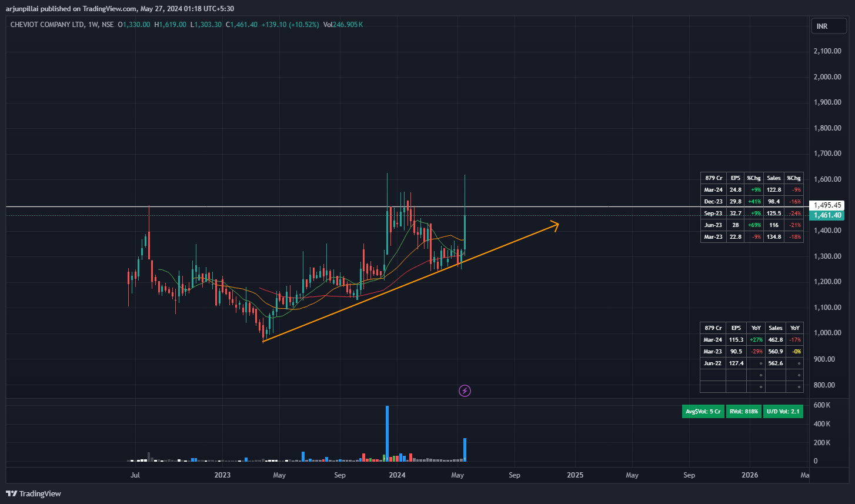This screenshot has height=504, width=855.
Task: Click the +139.10 (+10.52%) change value
Action: click(x=290, y=25)
